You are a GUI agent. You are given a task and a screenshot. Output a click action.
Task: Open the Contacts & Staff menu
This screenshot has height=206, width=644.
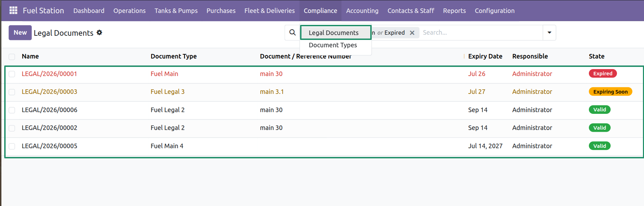(x=411, y=11)
